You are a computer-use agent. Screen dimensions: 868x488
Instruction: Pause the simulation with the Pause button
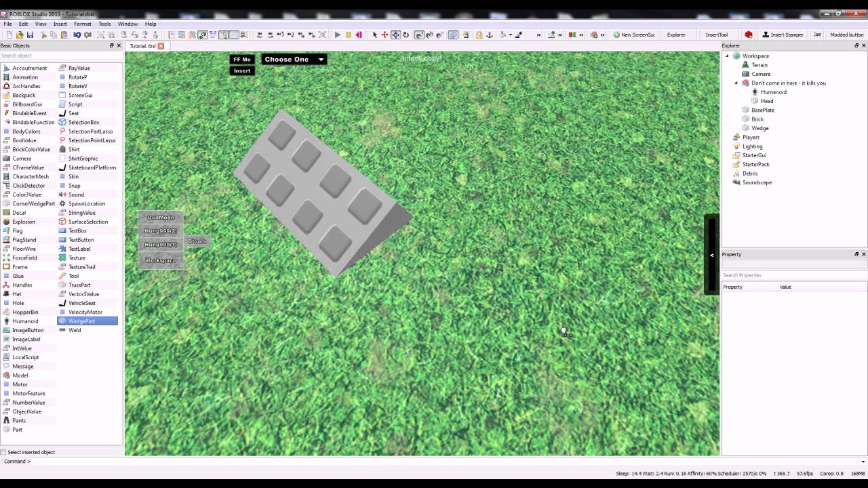[349, 35]
